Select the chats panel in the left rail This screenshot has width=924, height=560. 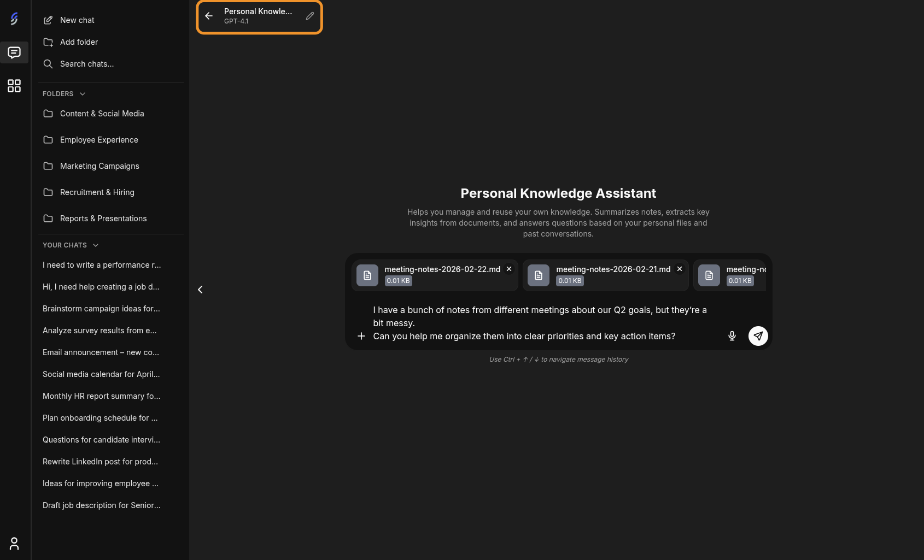click(14, 52)
